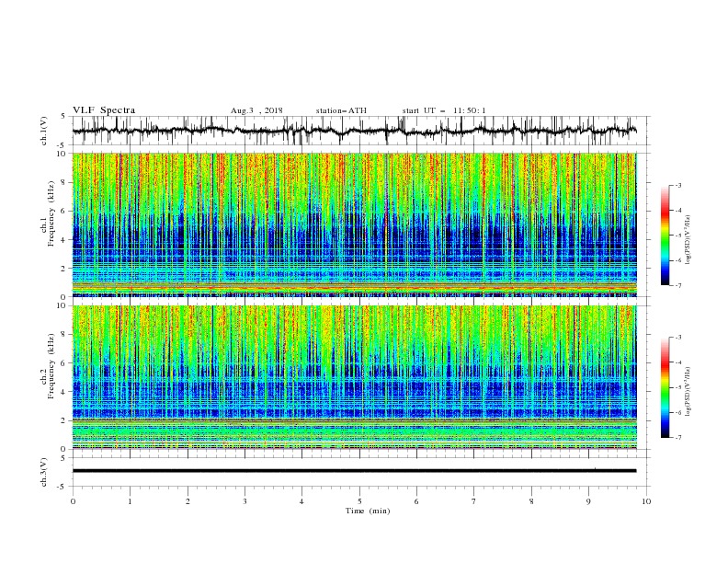Click the ch.1 spectrogram plot area
This screenshot has height=563, width=728.
[355, 224]
